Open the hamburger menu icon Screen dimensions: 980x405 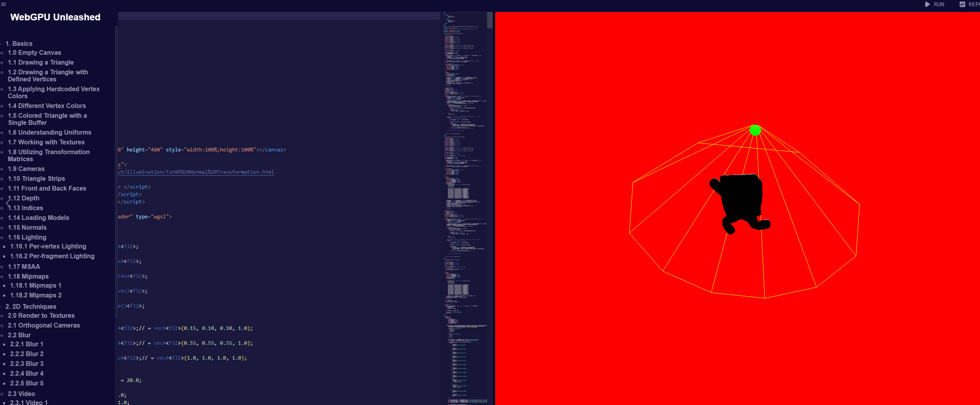[x=4, y=4]
